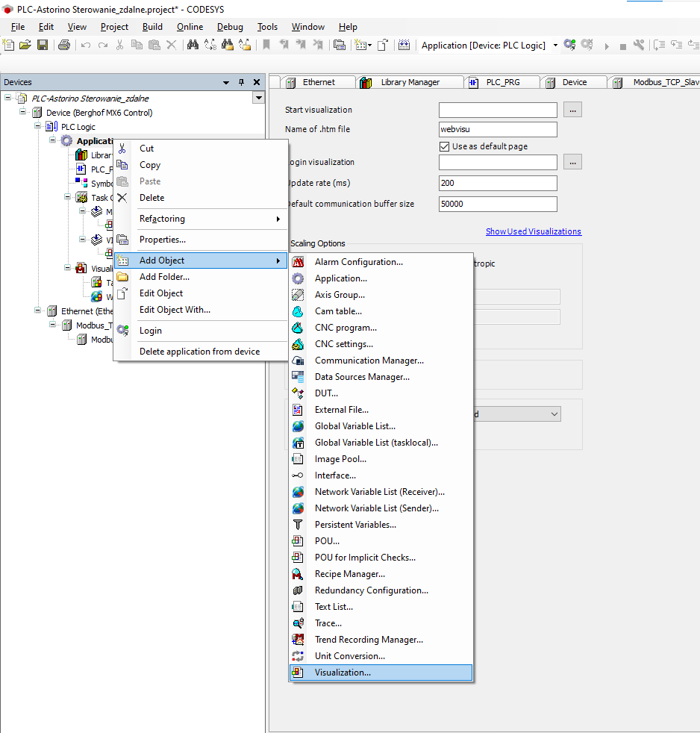
Task: Open the Online menu
Action: tap(190, 27)
